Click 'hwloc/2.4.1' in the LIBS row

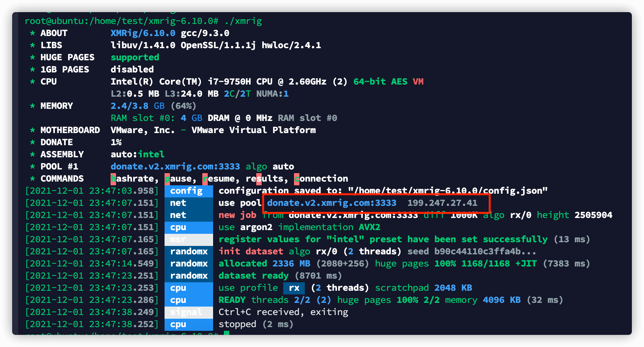coord(291,45)
